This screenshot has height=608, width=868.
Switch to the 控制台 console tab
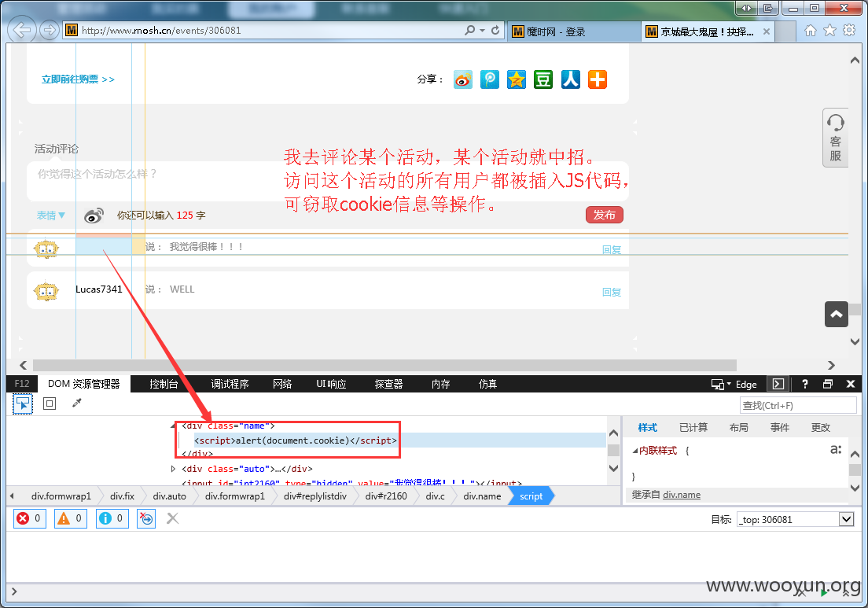tap(164, 384)
